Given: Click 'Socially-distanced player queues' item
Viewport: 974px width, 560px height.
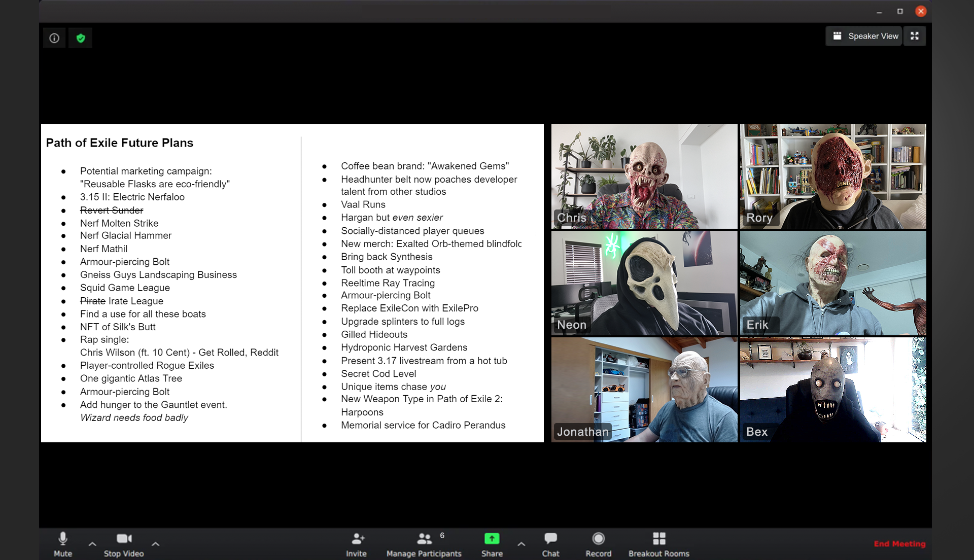Looking at the screenshot, I should pyautogui.click(x=412, y=231).
